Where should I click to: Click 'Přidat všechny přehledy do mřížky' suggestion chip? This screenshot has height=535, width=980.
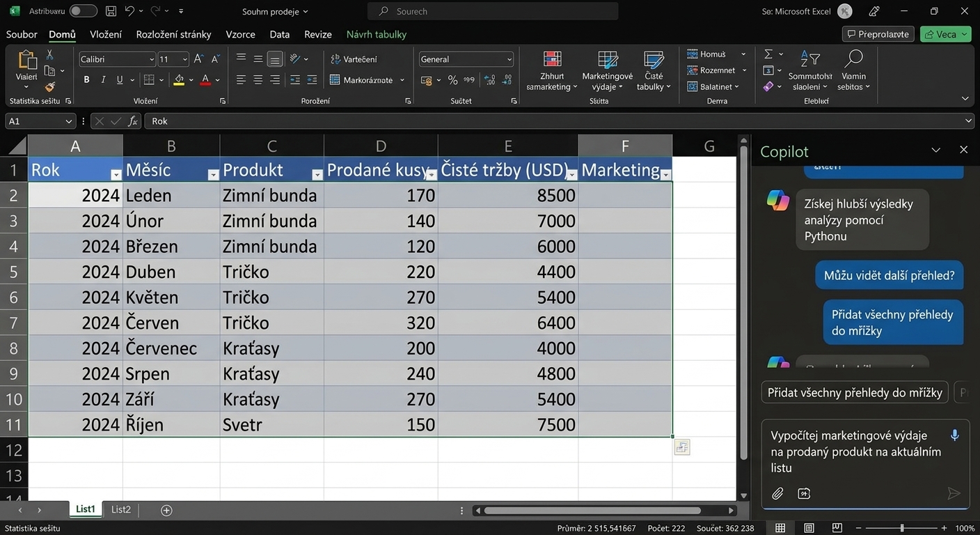pos(855,392)
